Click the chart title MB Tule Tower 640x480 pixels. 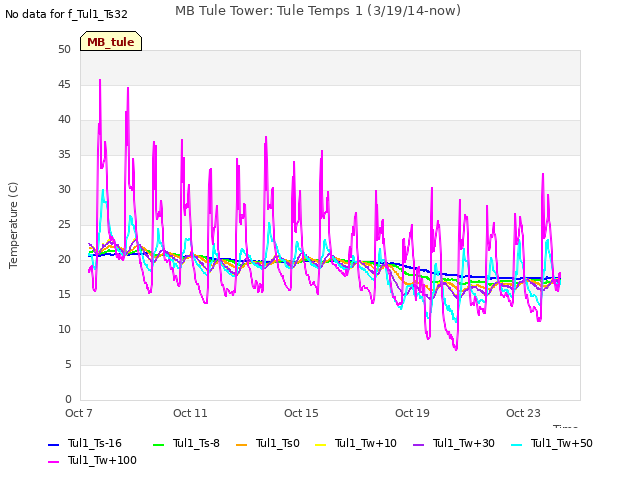click(318, 11)
